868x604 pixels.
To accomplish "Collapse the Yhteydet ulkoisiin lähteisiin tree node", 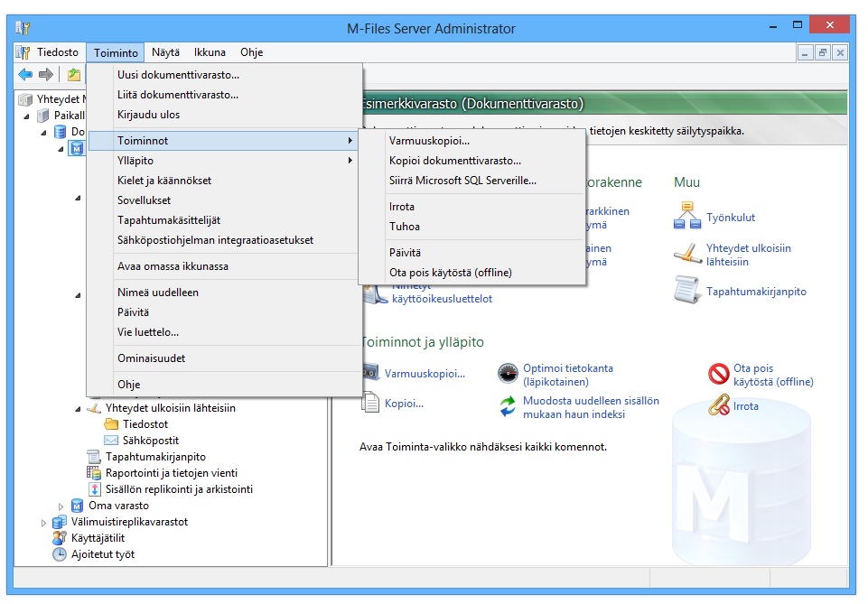I will pos(78,409).
